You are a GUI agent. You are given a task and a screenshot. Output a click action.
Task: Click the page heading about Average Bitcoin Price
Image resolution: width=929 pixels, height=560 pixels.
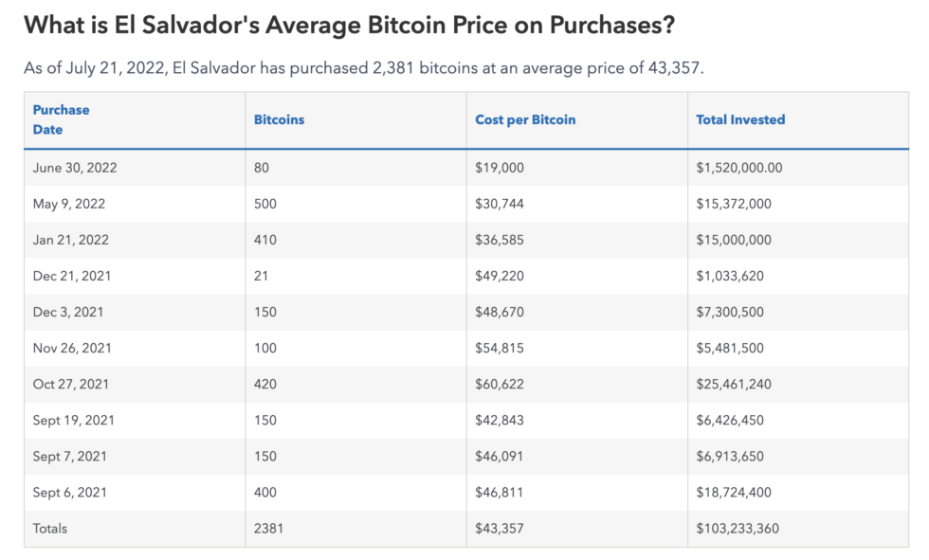click(x=349, y=25)
